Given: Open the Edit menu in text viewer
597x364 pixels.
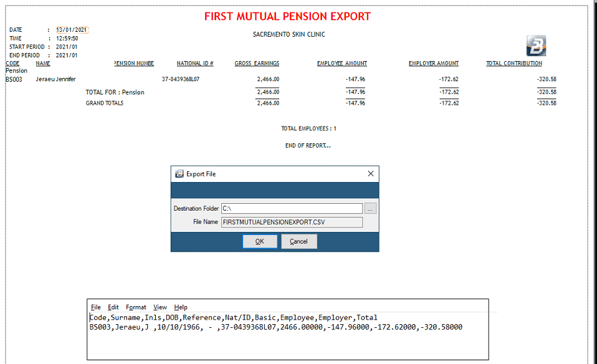Looking at the screenshot, I should (x=113, y=307).
